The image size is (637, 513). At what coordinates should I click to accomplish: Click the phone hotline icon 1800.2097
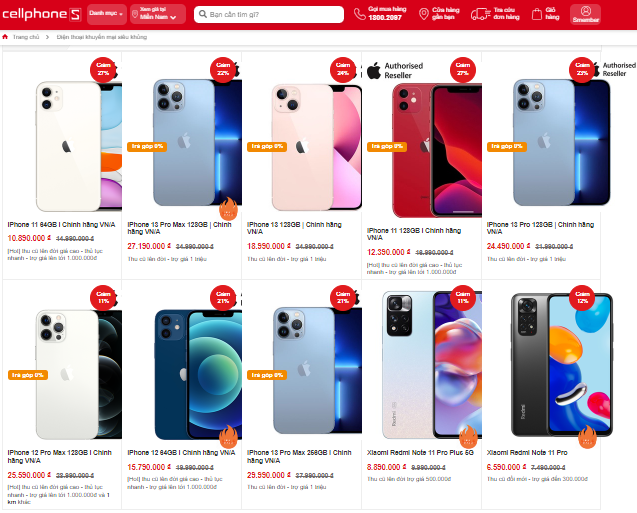[360, 14]
